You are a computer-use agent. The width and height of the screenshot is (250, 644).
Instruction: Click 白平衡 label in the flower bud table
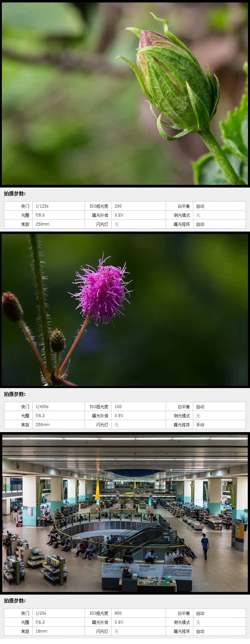tap(184, 206)
